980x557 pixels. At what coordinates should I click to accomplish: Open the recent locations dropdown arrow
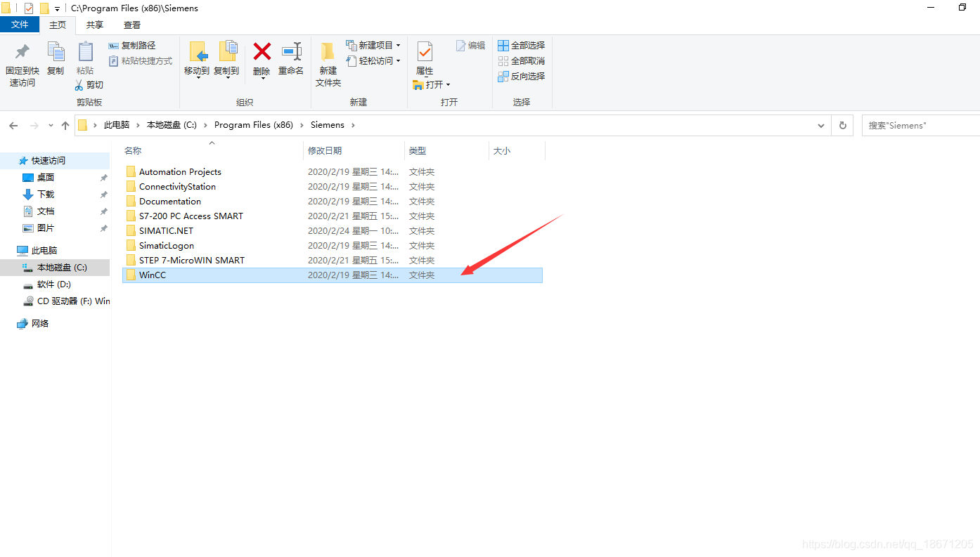click(51, 125)
